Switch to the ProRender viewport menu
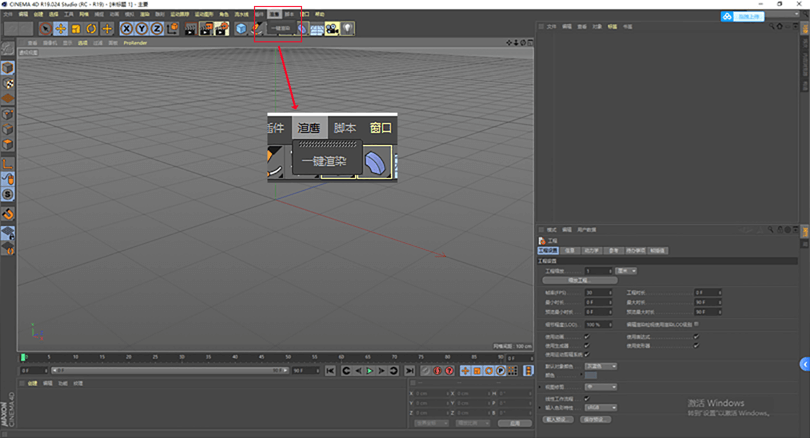This screenshot has height=438, width=810. click(135, 44)
